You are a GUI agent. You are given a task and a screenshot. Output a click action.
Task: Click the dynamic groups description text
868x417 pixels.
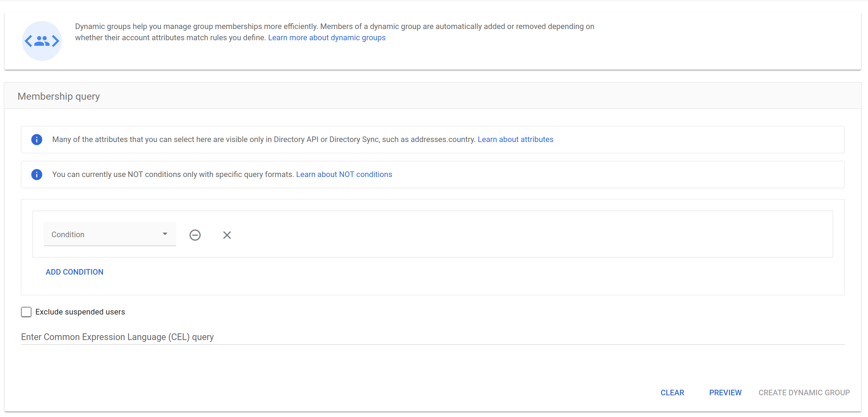pos(334,27)
